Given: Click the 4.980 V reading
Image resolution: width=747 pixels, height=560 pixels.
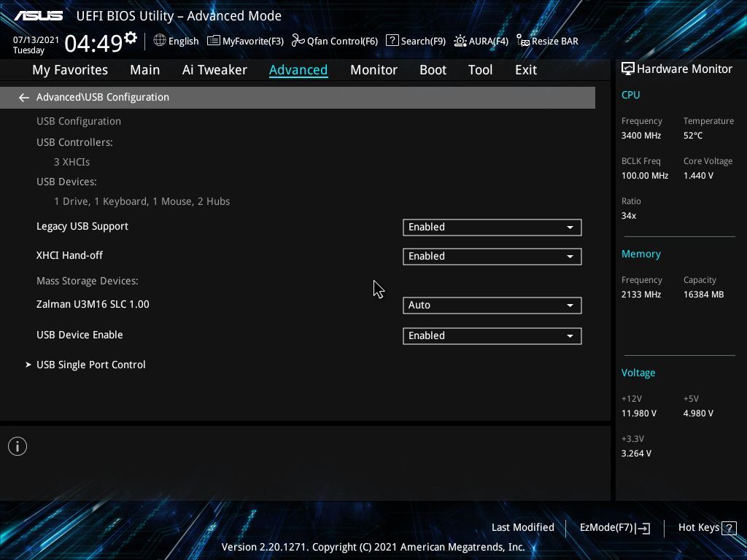Looking at the screenshot, I should pyautogui.click(x=698, y=413).
